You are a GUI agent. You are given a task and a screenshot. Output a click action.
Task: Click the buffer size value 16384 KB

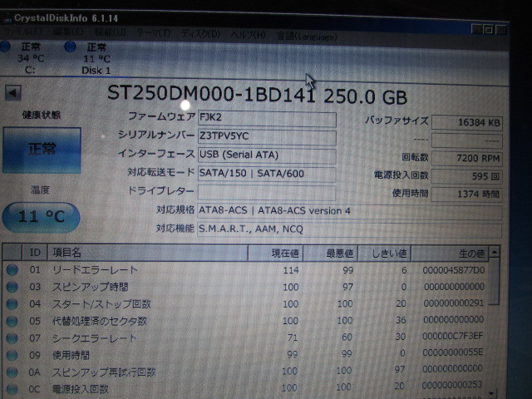[x=466, y=122]
